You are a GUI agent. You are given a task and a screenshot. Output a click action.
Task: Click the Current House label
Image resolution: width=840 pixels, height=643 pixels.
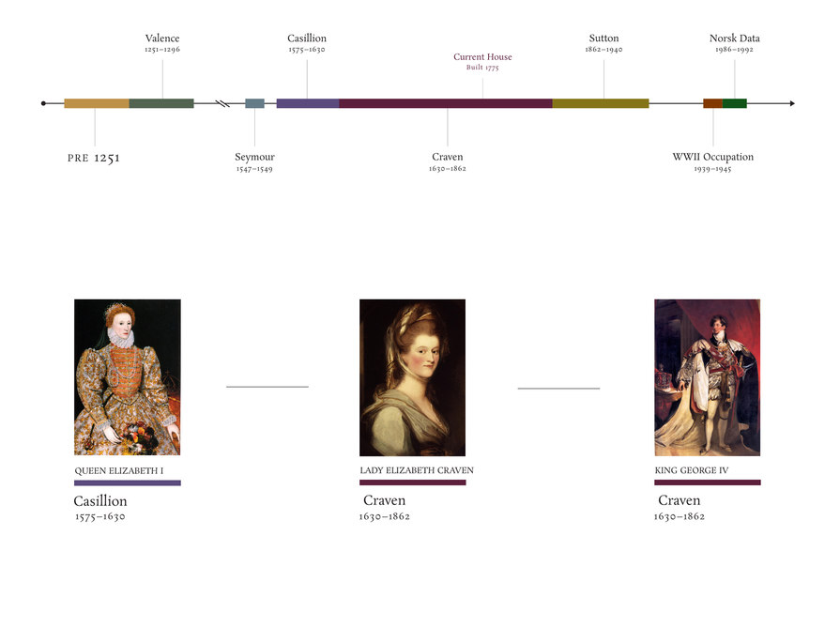coord(482,57)
